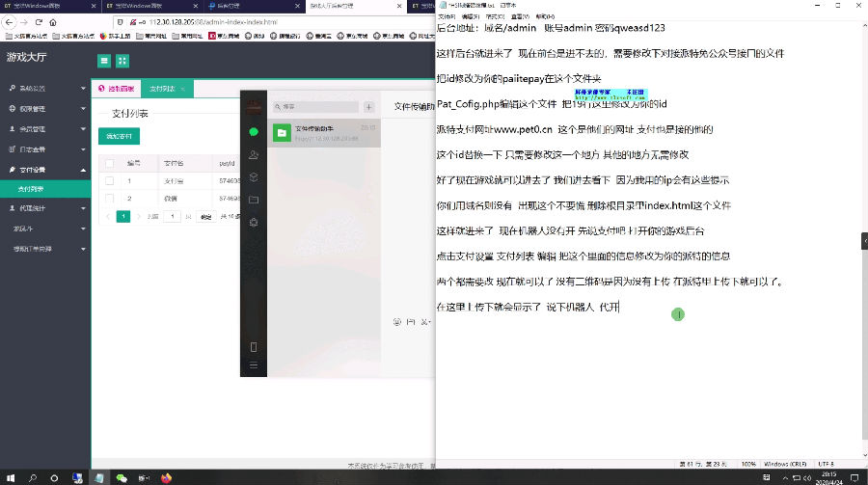
Task: Click the WeChat hamburger menu icon
Action: [x=254, y=365]
